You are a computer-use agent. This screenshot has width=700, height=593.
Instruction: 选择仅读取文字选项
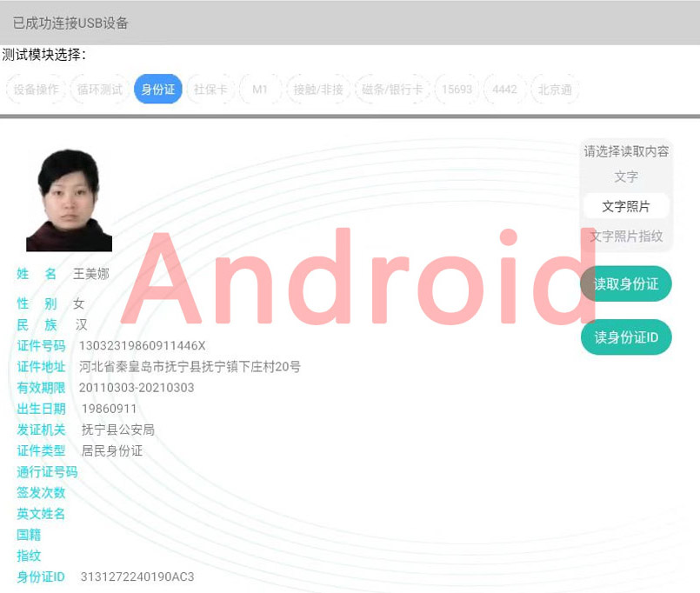[x=625, y=177]
